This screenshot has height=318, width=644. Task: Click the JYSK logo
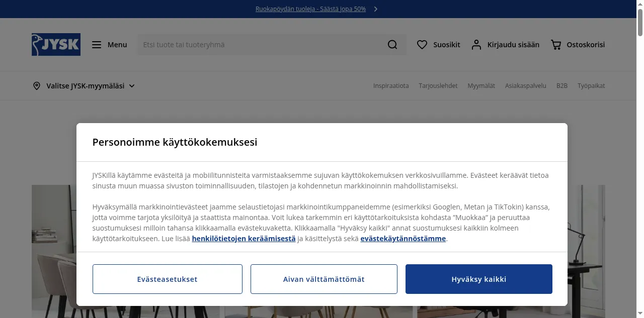tap(56, 45)
